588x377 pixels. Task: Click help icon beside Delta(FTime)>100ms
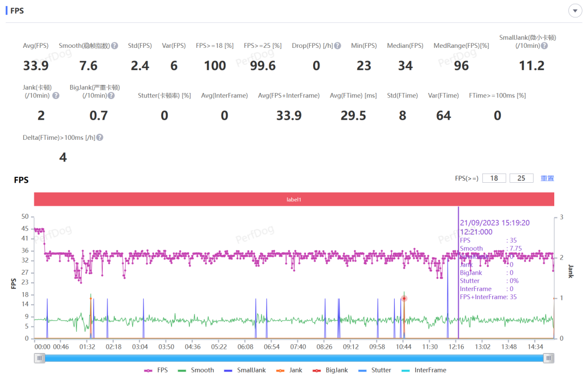[100, 138]
